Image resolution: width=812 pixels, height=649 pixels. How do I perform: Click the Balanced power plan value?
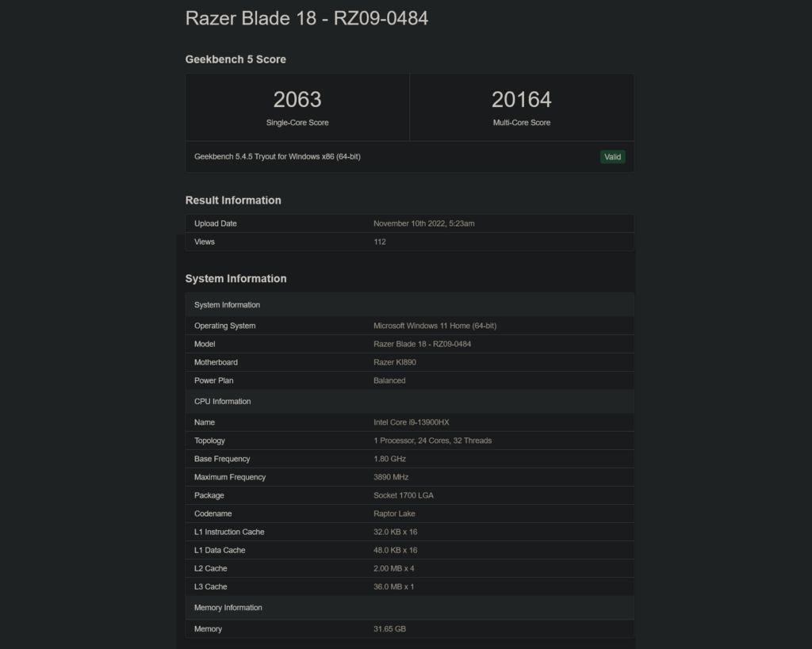(x=389, y=380)
